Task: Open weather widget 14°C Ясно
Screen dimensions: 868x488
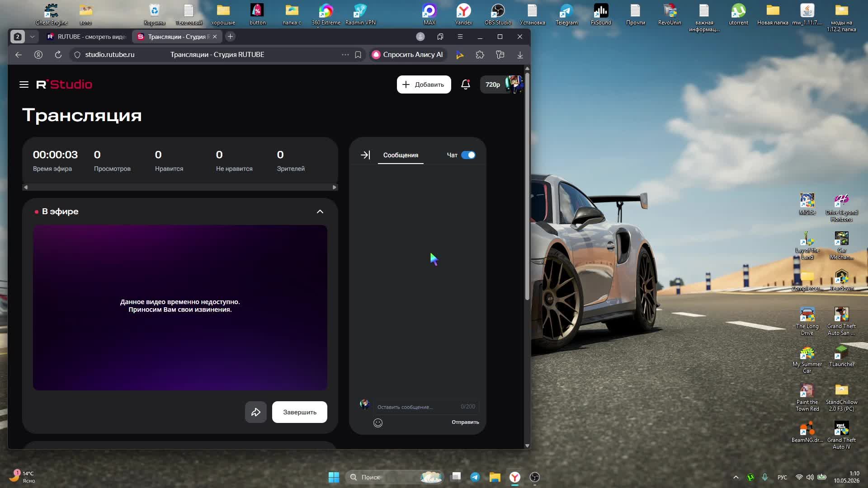Action: coord(23,477)
